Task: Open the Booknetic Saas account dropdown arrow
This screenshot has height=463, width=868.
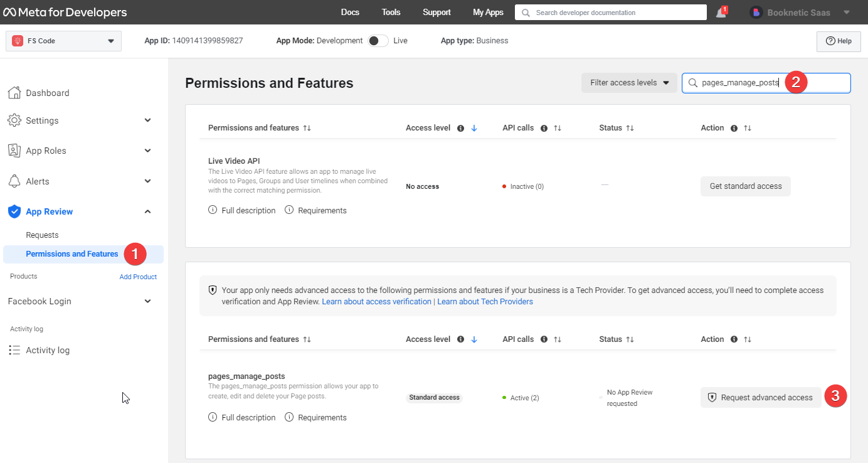Action: coord(847,13)
